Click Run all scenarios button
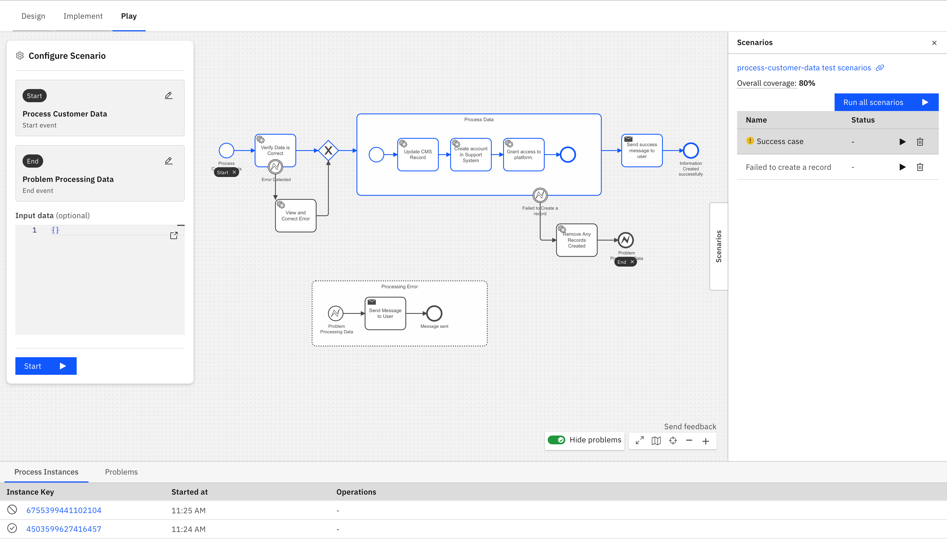The width and height of the screenshot is (947, 560). pyautogui.click(x=886, y=102)
